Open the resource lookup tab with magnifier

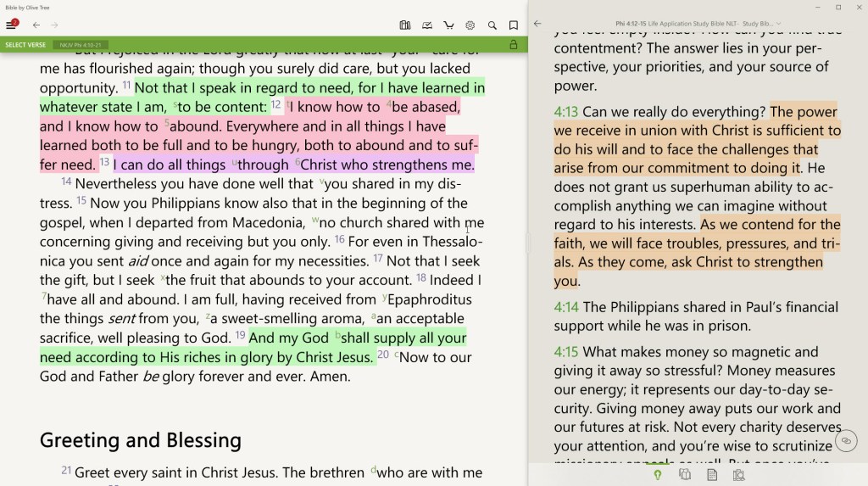tap(739, 475)
